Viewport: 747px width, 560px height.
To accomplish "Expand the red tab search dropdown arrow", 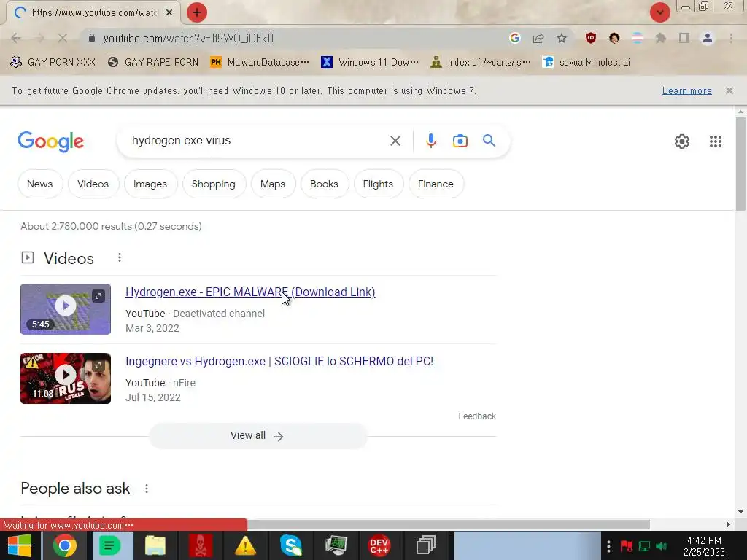I will pyautogui.click(x=659, y=12).
